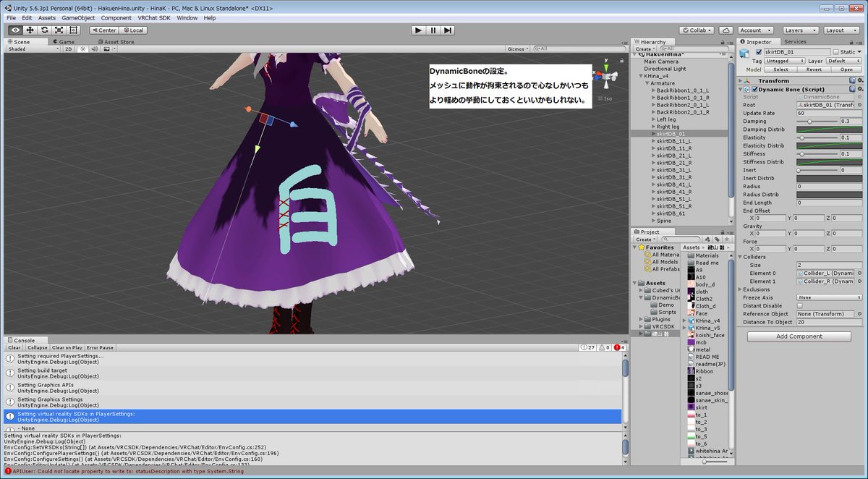The image size is (868, 479).
Task: Toggle Static checkbox
Action: (x=835, y=52)
